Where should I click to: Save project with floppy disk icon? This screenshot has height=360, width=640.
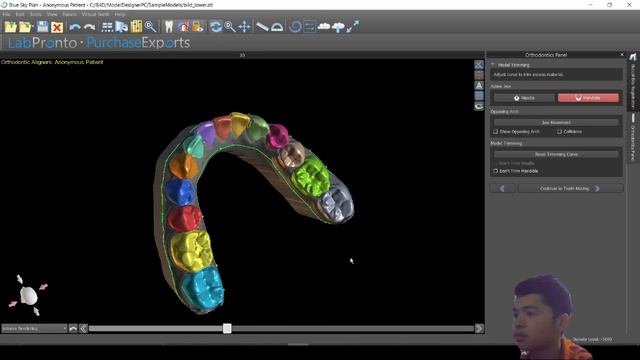[x=43, y=27]
